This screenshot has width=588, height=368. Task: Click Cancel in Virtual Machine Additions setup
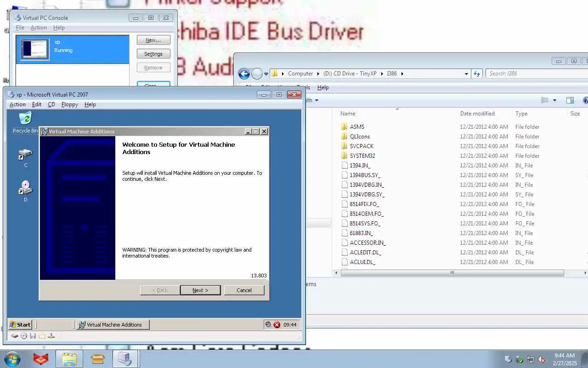[244, 290]
